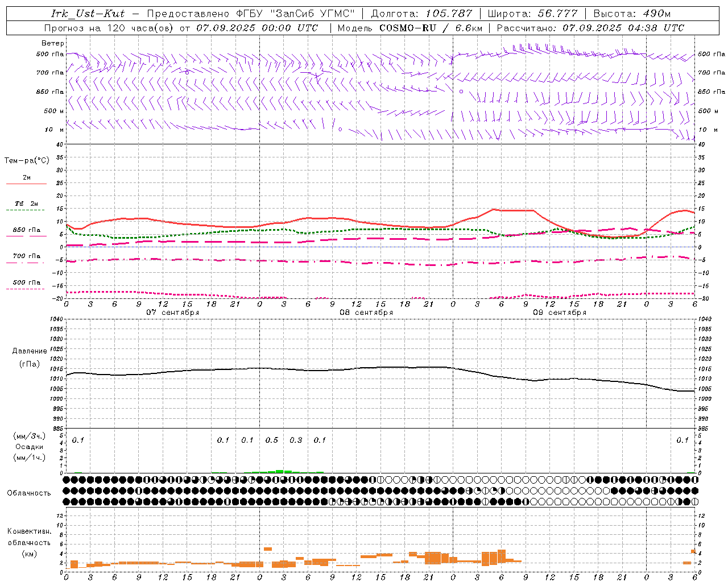Viewport: 728px width, 582px height.
Task: Click "Предоставлено ФГБУ ЗапСиб УГМС" provider text
Action: pyautogui.click(x=251, y=14)
